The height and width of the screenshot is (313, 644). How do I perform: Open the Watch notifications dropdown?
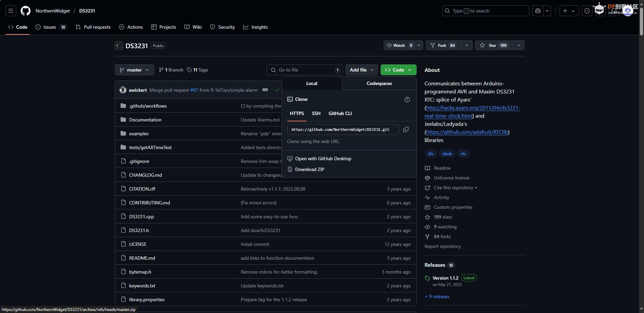click(403, 45)
